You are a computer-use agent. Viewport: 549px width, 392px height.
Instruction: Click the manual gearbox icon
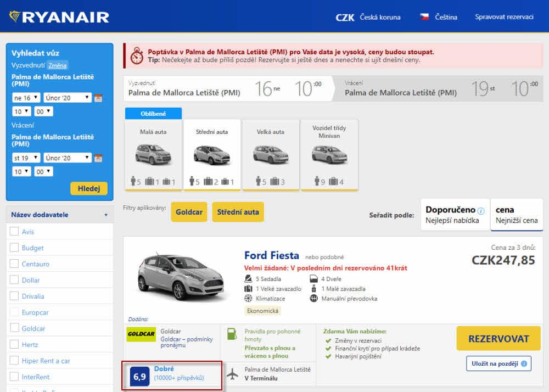313,298
